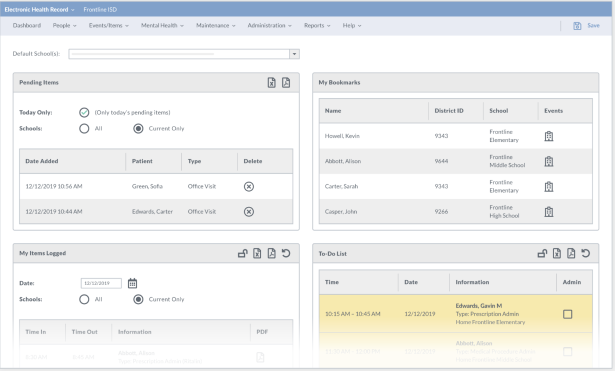Expand the Help menu

click(x=352, y=25)
